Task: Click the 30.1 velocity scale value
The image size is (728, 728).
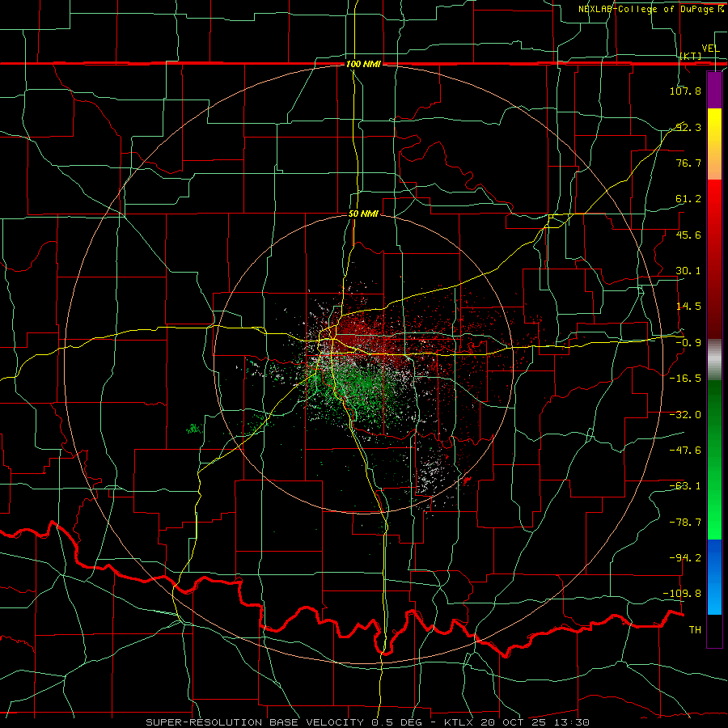Action: point(688,271)
